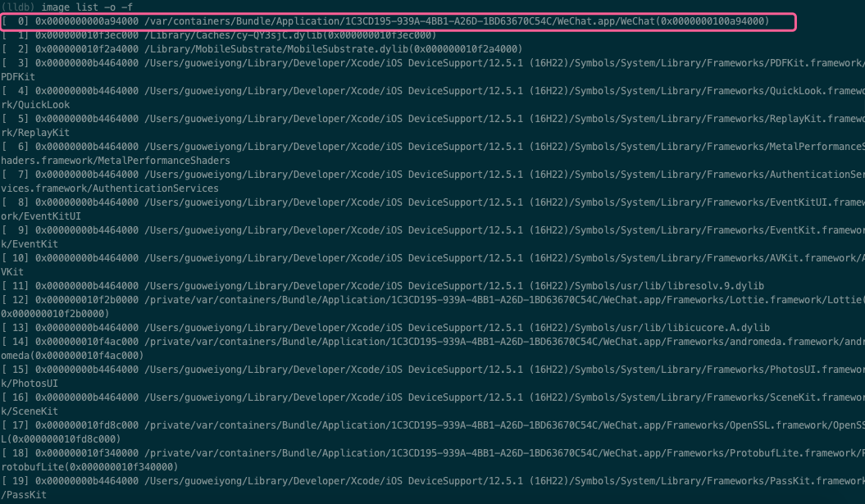Click the wrapped "omeda(0x000000010f4ac000)" line
This screenshot has width=865, height=504.
tap(72, 356)
